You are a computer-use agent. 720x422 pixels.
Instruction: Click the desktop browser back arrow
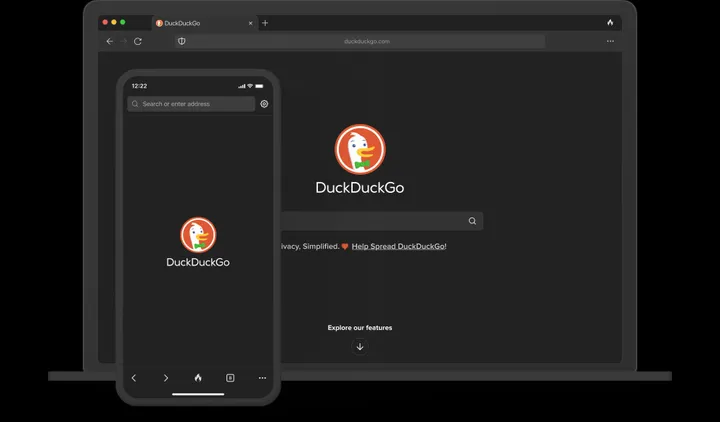110,41
